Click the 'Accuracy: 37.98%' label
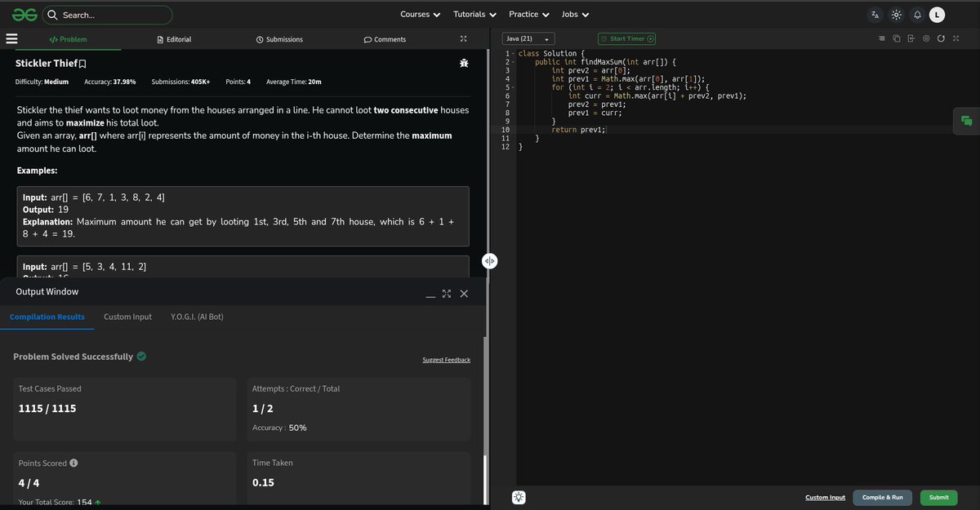980x510 pixels. click(x=110, y=82)
